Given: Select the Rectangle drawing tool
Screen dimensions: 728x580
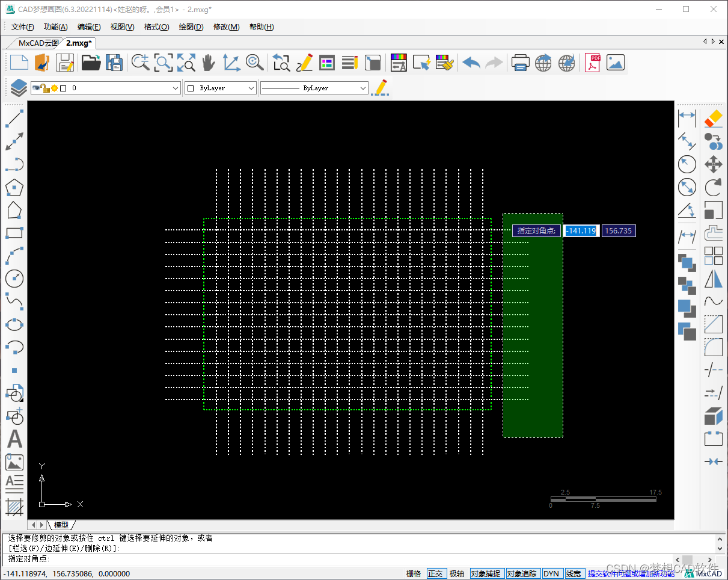Looking at the screenshot, I should (14, 233).
